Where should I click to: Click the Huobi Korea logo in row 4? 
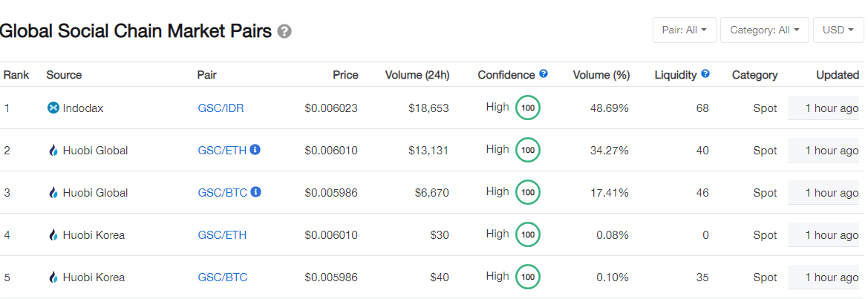(x=53, y=235)
